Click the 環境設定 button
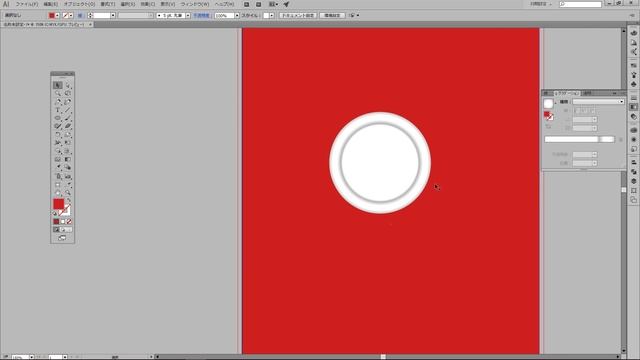640x360 pixels. pos(332,16)
